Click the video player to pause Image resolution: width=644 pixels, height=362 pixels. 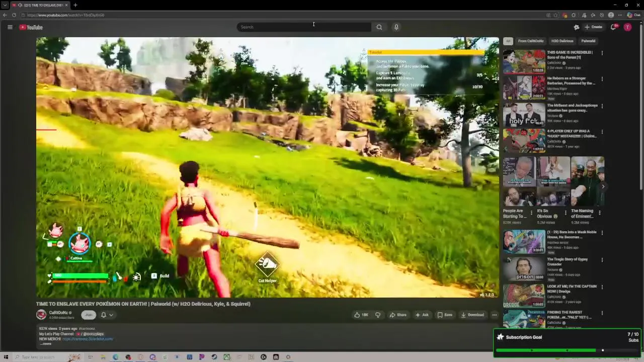point(267,167)
